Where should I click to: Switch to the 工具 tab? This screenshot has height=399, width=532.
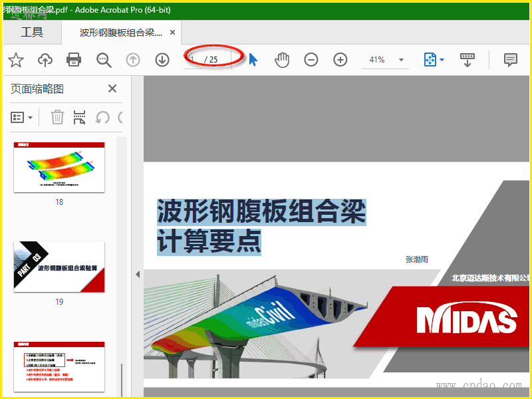[x=32, y=32]
